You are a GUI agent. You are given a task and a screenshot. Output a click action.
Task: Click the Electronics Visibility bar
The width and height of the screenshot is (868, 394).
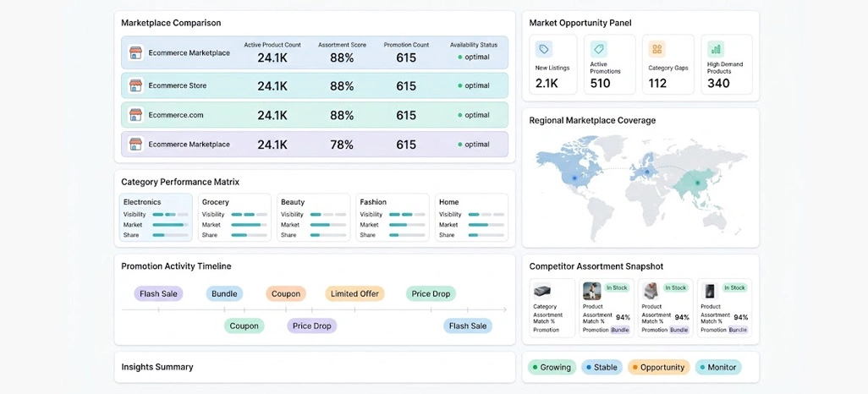click(x=171, y=214)
